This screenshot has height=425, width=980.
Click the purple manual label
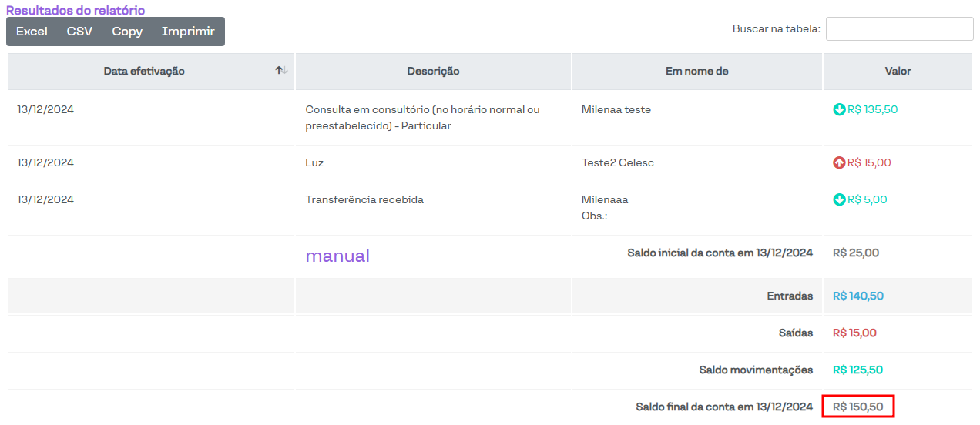coord(337,256)
